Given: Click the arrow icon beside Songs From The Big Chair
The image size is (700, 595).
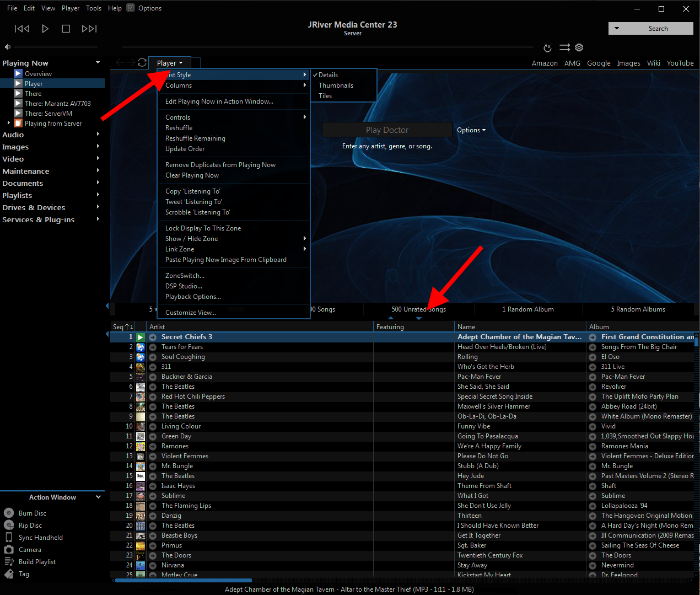Looking at the screenshot, I should point(593,347).
